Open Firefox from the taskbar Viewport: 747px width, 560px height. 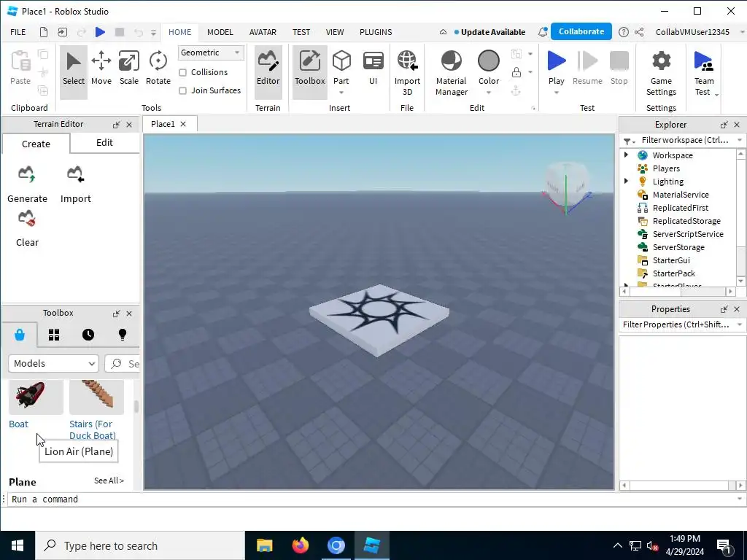300,545
